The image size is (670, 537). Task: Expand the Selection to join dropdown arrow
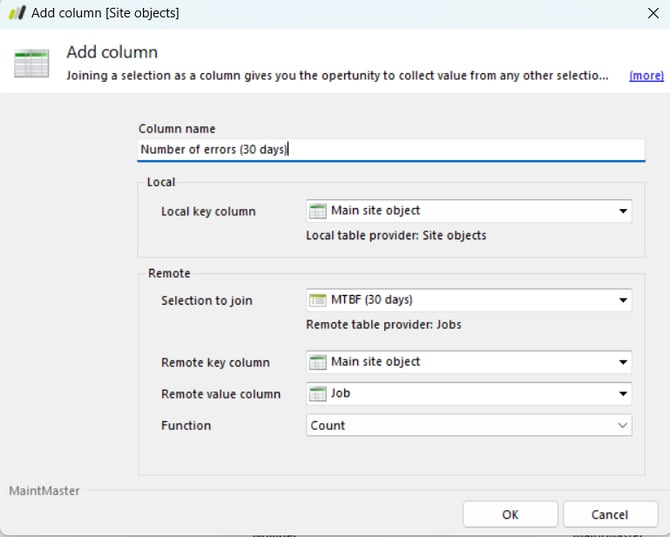(x=623, y=300)
